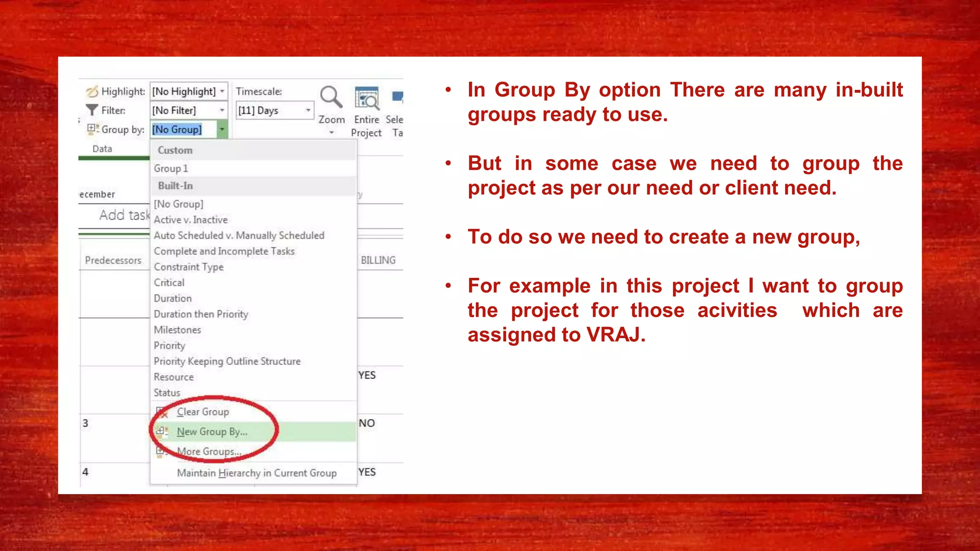
Task: Expand the Zoom button arrow
Action: tap(332, 132)
